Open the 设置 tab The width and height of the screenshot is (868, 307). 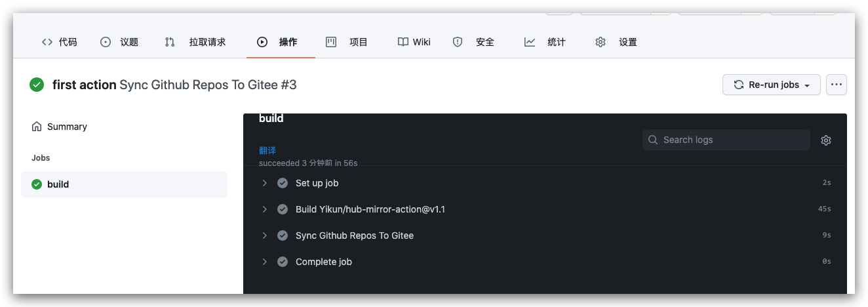tap(616, 42)
